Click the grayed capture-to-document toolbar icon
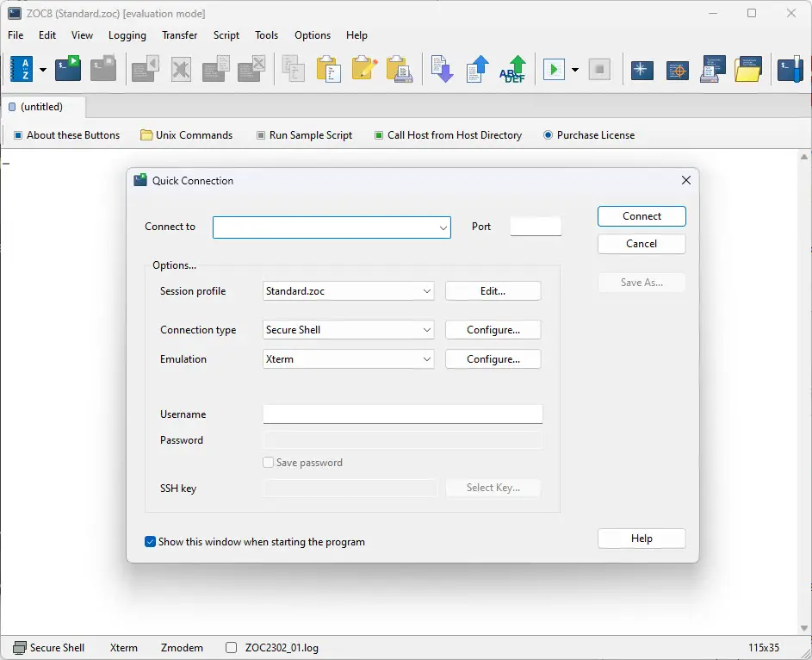 click(216, 69)
